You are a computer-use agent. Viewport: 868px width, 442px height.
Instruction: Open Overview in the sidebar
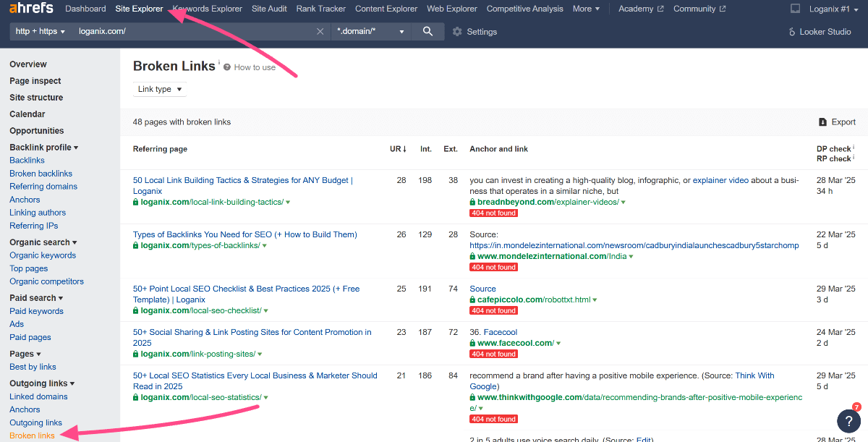28,64
